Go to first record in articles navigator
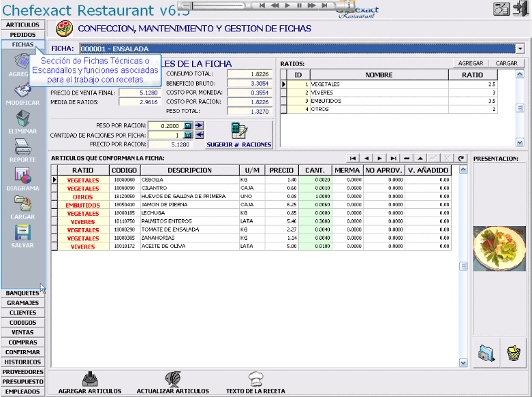 (x=353, y=158)
